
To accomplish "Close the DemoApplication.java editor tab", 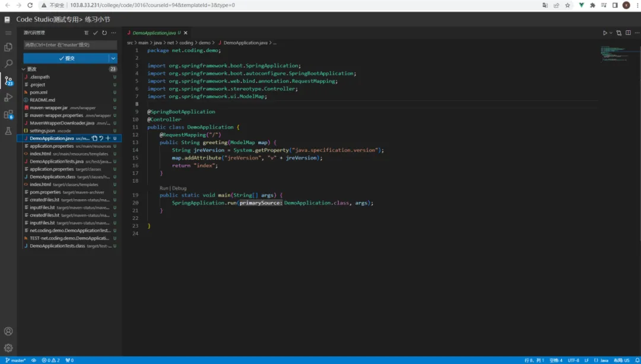I will [186, 33].
